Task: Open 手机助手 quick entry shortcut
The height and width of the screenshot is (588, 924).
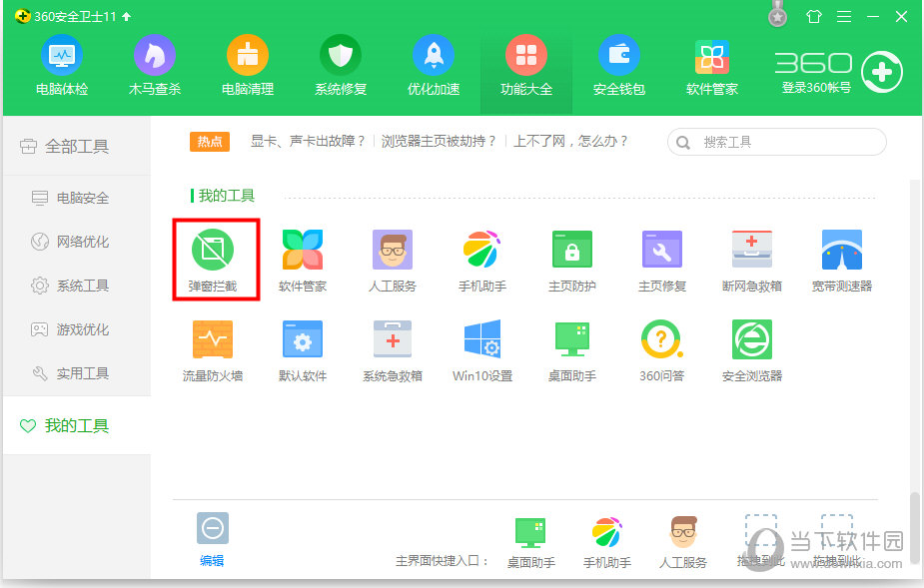Action: 607,543
